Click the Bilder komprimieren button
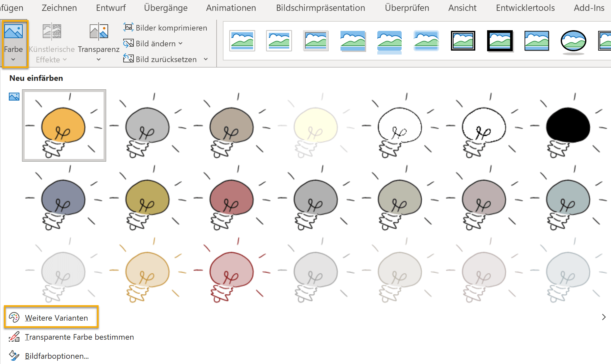 [x=165, y=28]
